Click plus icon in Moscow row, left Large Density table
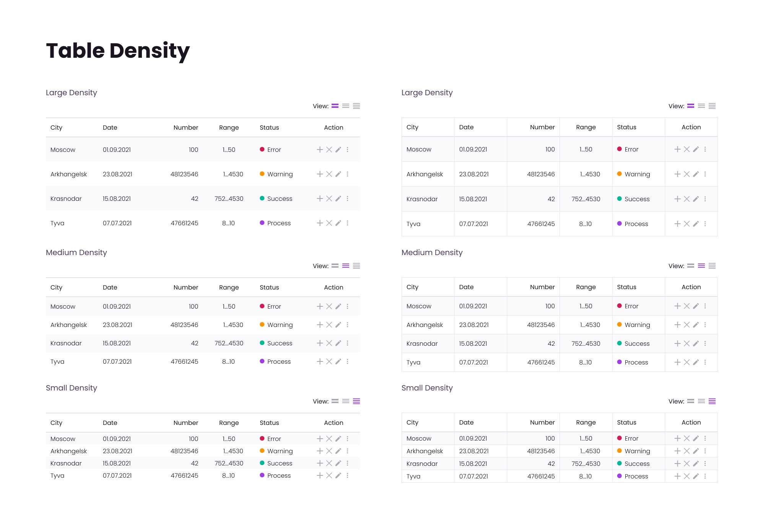Image resolution: width=776 pixels, height=532 pixels. (320, 150)
